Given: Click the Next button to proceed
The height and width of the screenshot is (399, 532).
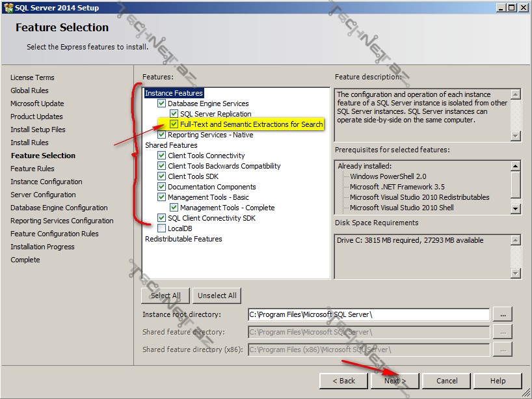Looking at the screenshot, I should click(x=394, y=381).
